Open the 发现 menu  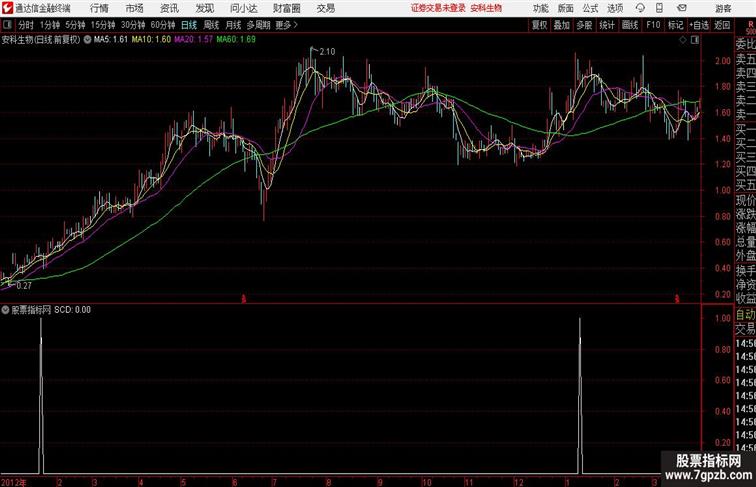tap(204, 8)
